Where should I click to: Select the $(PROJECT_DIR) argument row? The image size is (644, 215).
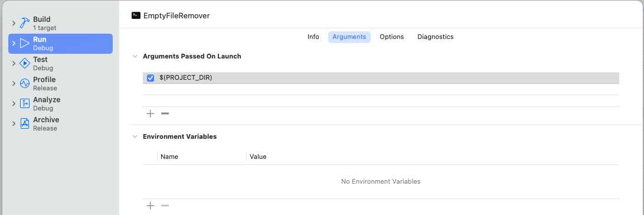381,78
